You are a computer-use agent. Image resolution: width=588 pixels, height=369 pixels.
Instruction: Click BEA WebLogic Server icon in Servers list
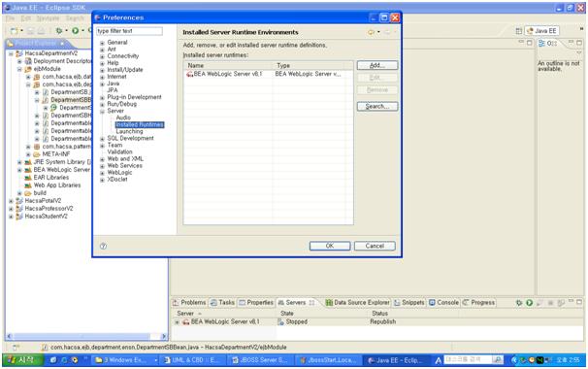tap(186, 322)
